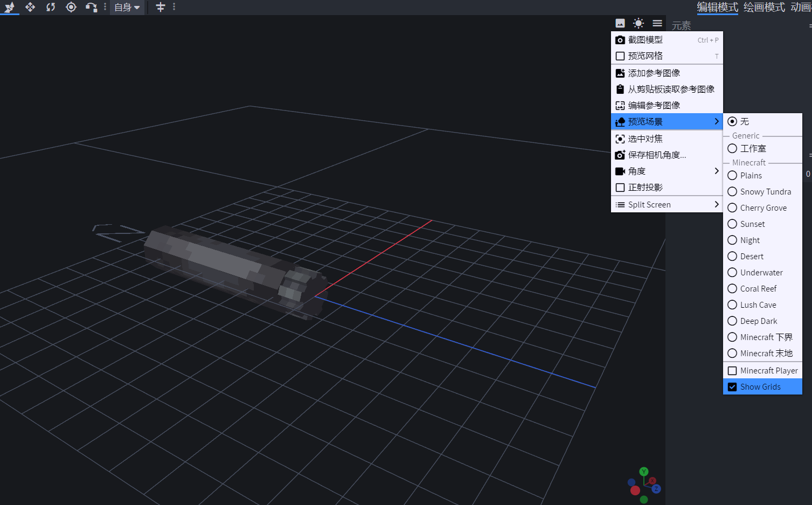Switch to 编辑模式 tab

717,7
